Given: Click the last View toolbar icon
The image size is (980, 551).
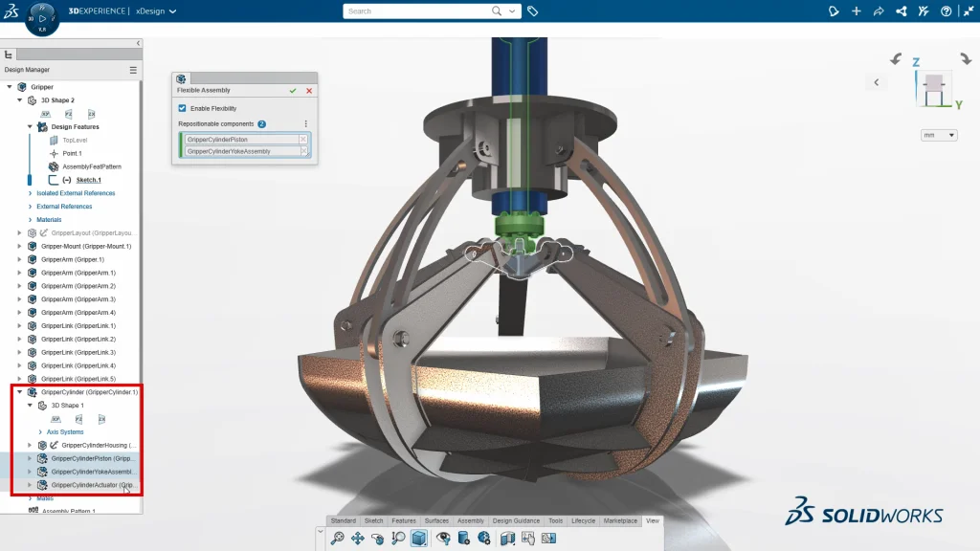Looking at the screenshot, I should tap(548, 538).
